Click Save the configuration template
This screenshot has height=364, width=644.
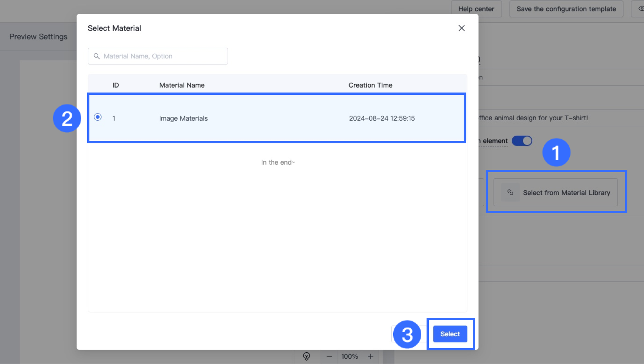coord(566,9)
